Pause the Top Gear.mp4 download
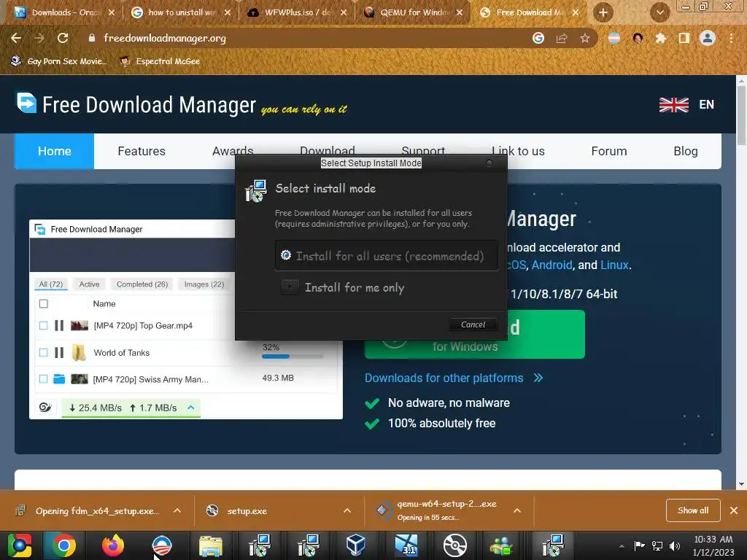This screenshot has width=747, height=560. coord(59,326)
